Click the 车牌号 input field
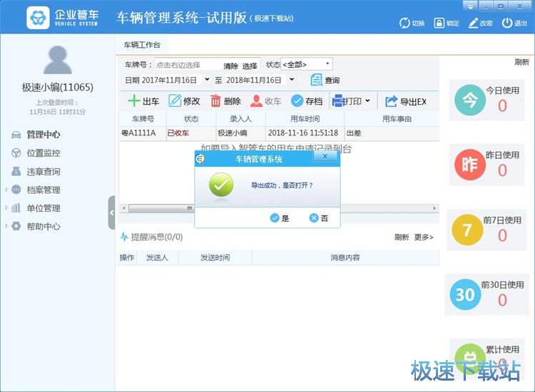The image size is (535, 392). 188,65
